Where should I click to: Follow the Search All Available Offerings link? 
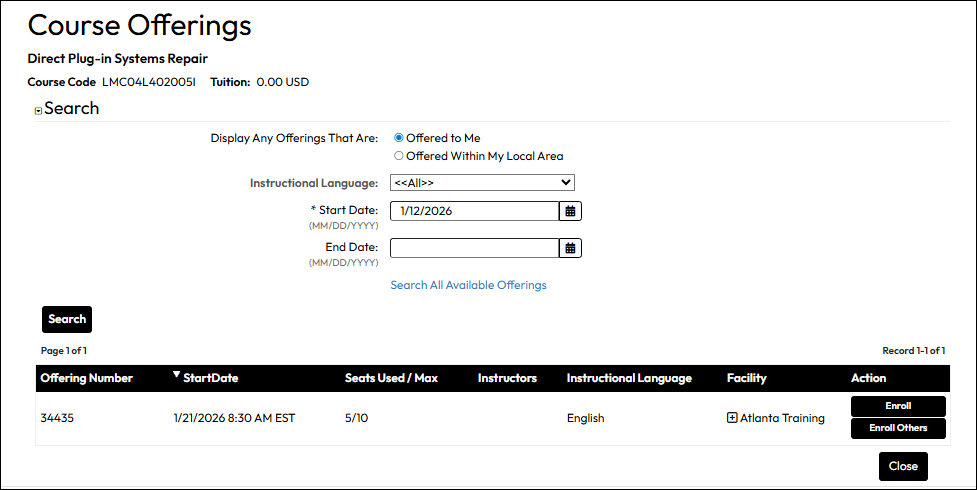coord(468,285)
